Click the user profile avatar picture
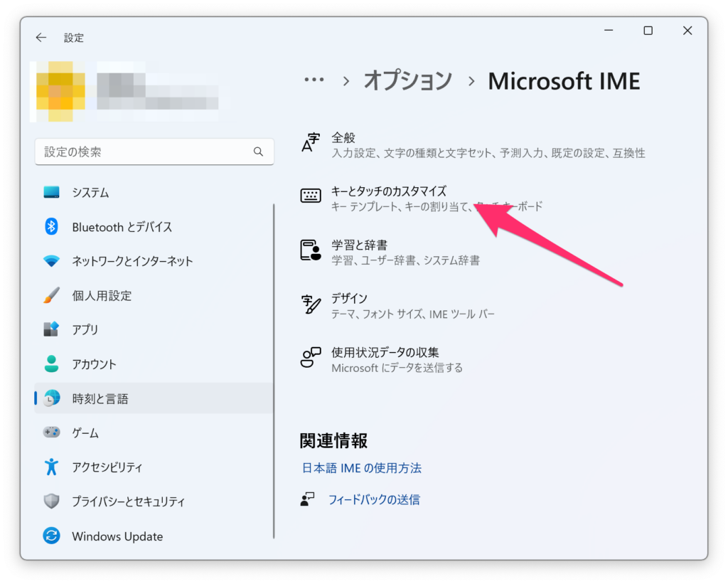 click(61, 91)
